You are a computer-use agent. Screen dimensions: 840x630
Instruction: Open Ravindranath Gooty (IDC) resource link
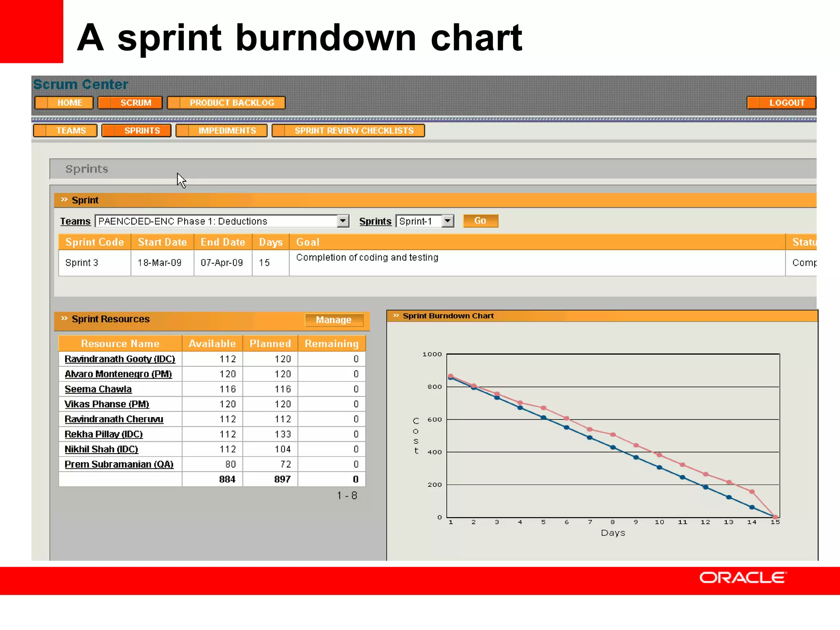click(120, 359)
